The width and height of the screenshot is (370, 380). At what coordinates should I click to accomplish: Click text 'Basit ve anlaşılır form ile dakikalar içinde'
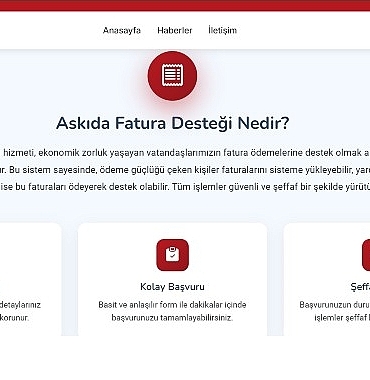tap(172, 305)
